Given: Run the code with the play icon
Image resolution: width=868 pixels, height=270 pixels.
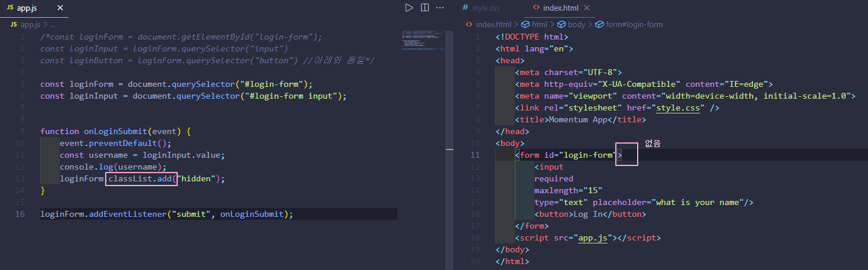Looking at the screenshot, I should pos(409,8).
